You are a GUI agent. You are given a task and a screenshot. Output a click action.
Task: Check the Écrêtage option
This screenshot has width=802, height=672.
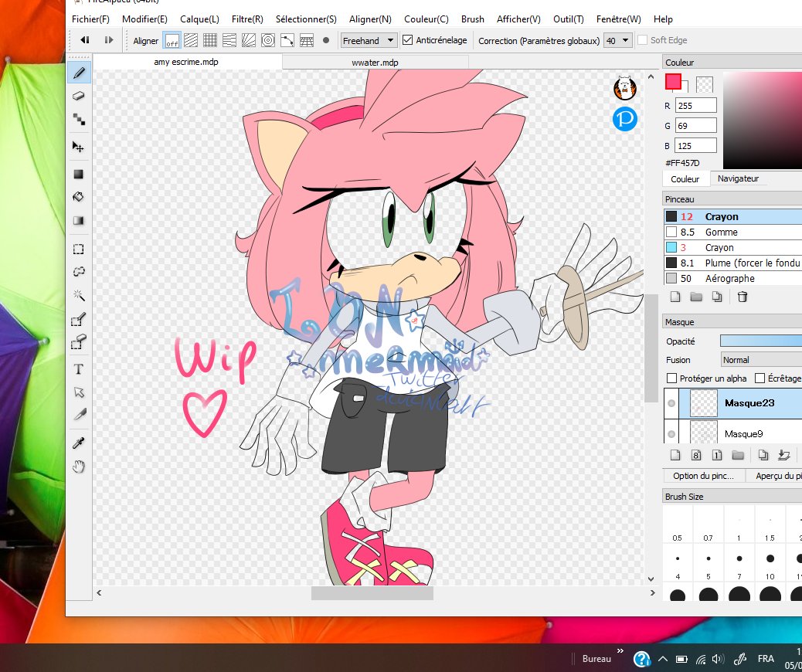760,378
